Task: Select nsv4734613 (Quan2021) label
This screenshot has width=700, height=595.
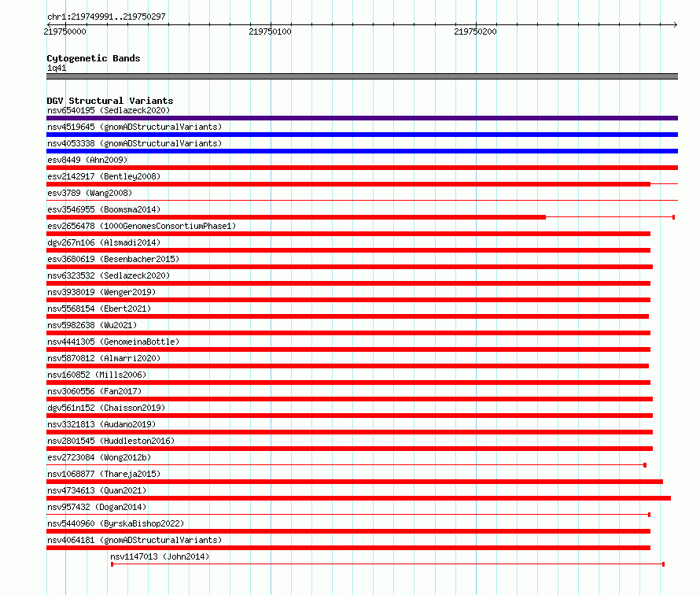Action: pos(97,490)
